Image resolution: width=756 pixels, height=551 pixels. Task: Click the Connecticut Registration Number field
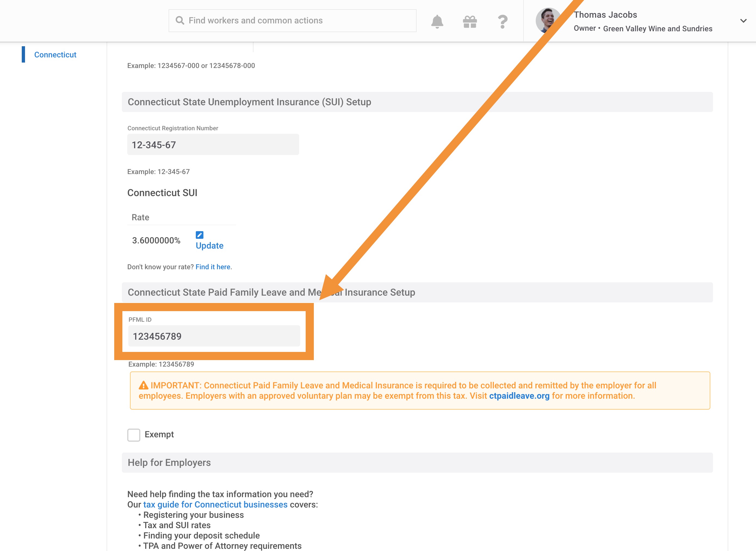[213, 145]
